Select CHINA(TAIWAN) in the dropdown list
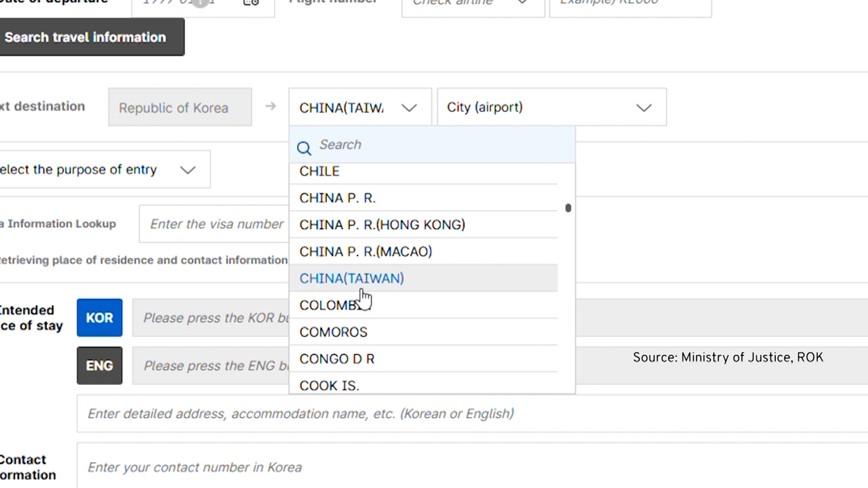Screen dimensions: 868x488 [x=351, y=279]
